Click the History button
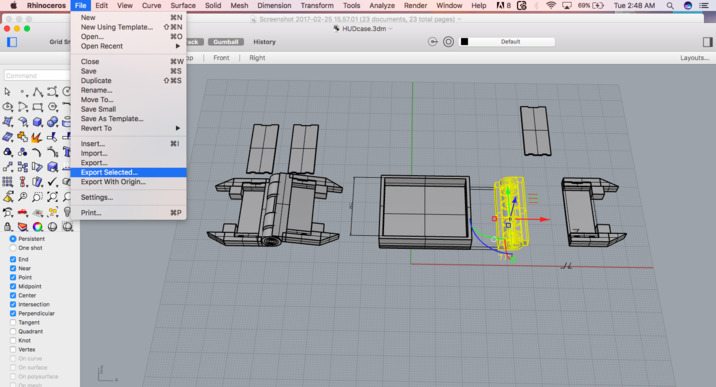 (264, 42)
